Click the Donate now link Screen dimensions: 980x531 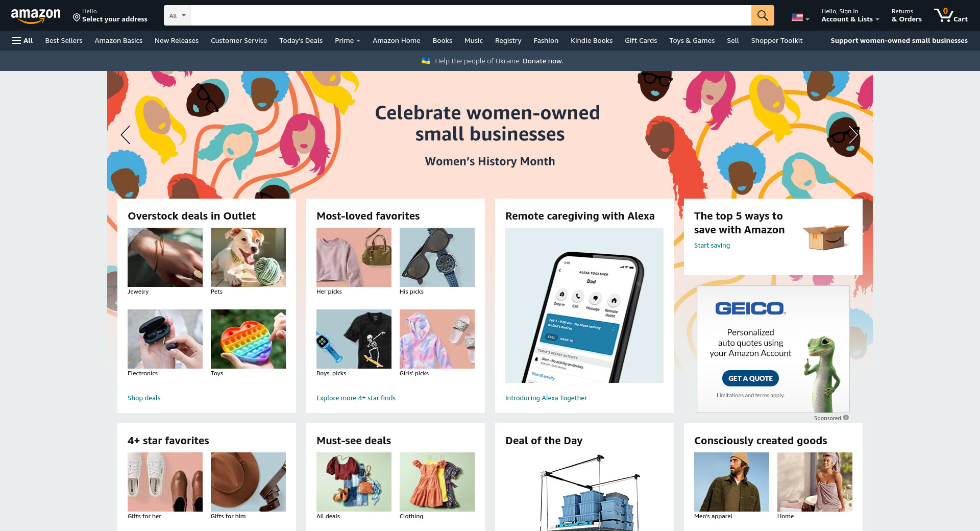point(543,61)
